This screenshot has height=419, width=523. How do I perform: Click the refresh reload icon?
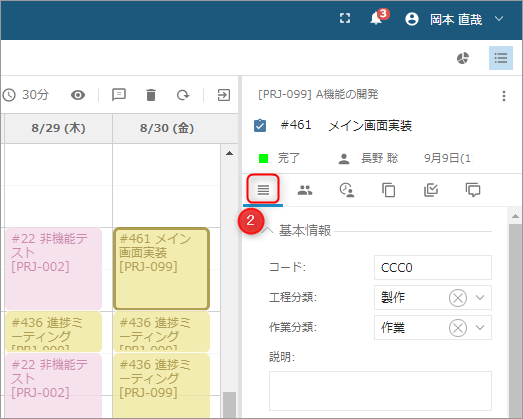pos(183,95)
